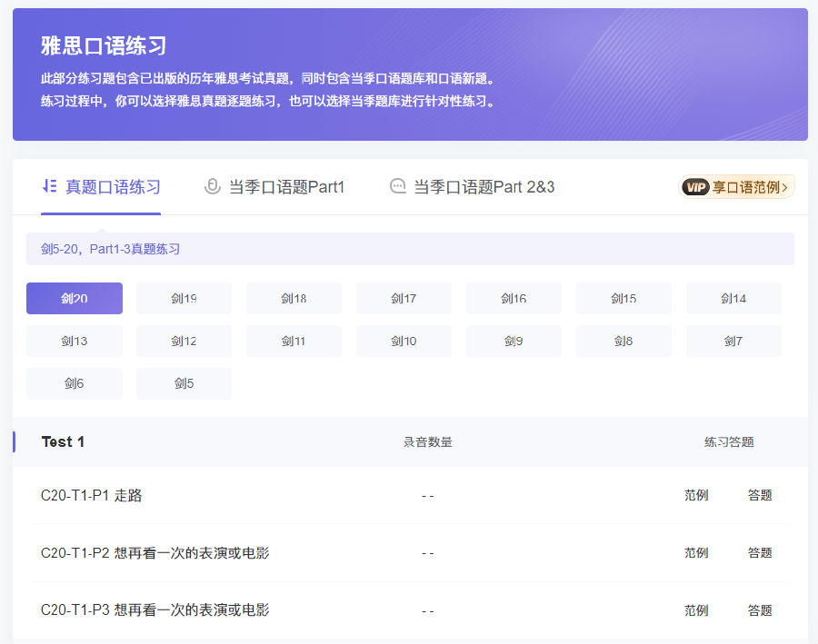The image size is (818, 644).
Task: Click 答题 for C20-T1-P1 走路
Action: (760, 496)
